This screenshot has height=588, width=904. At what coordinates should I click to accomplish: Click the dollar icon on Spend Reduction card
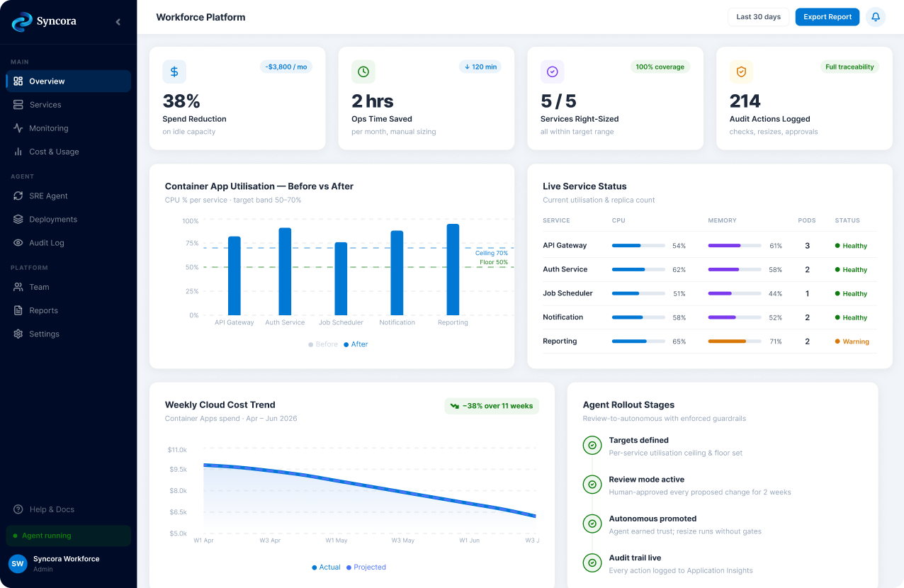coord(174,72)
